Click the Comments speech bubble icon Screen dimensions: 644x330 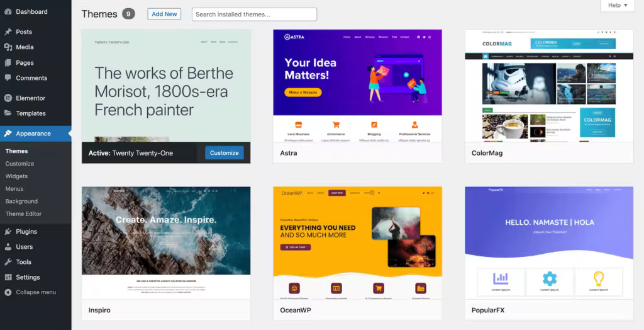click(x=8, y=77)
